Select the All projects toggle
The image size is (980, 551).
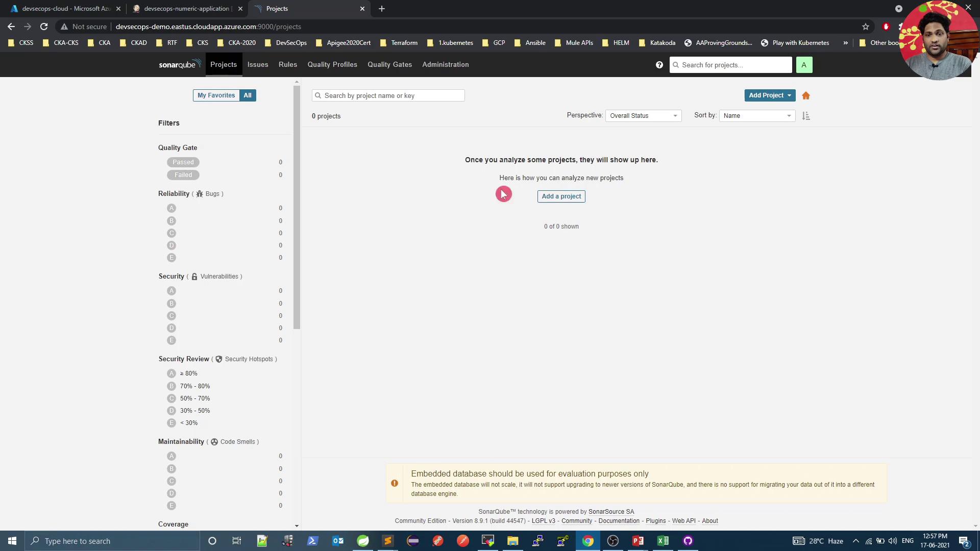pyautogui.click(x=248, y=95)
